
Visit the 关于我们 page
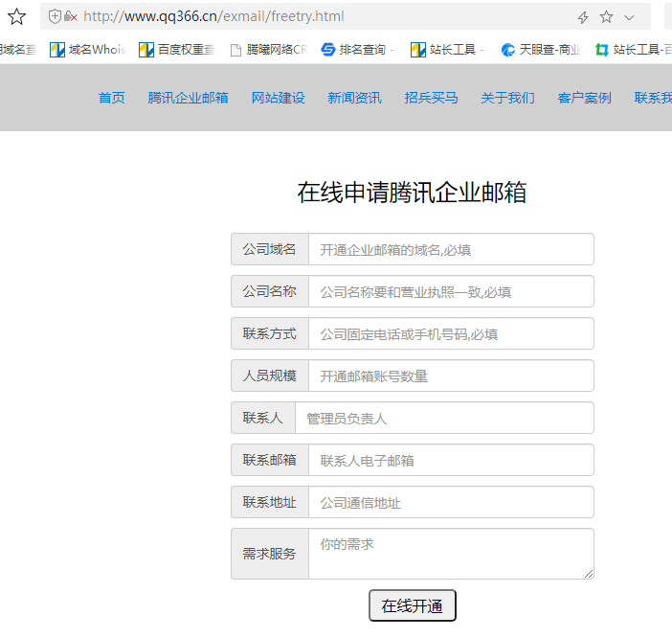click(507, 98)
